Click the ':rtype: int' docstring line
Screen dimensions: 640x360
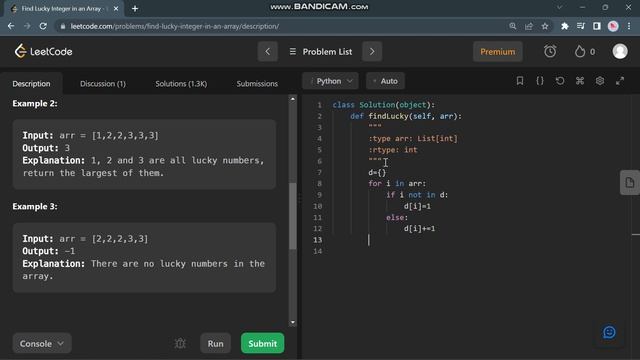(x=393, y=150)
